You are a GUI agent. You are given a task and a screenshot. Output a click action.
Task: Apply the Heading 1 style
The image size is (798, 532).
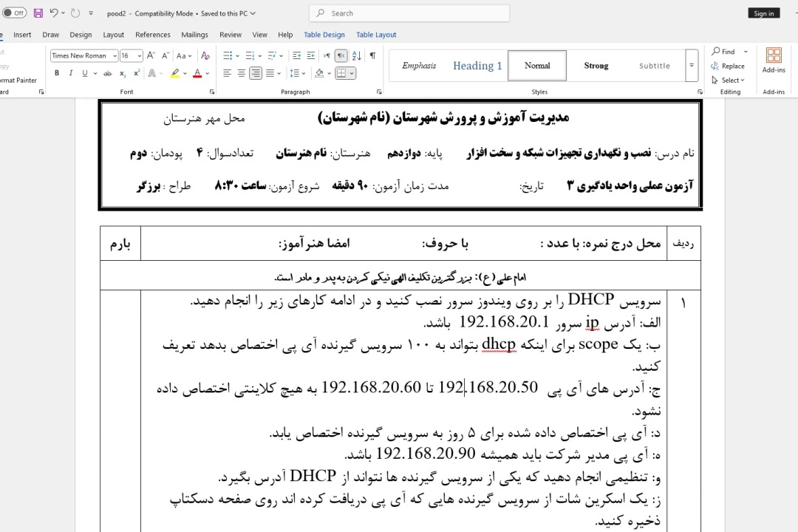(x=477, y=66)
